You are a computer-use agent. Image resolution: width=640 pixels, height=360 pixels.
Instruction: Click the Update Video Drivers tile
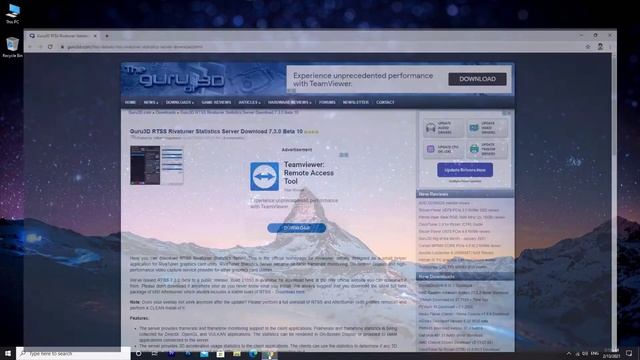coord(487,128)
